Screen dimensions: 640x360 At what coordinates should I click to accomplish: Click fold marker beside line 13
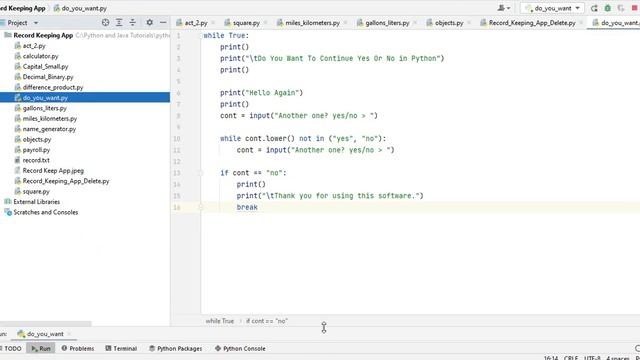tap(200, 173)
